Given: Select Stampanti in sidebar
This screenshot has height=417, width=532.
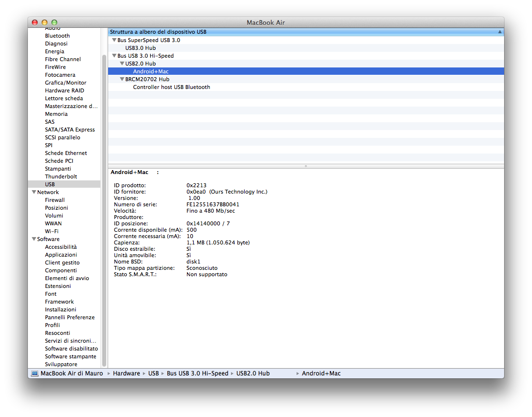Looking at the screenshot, I should click(58, 169).
